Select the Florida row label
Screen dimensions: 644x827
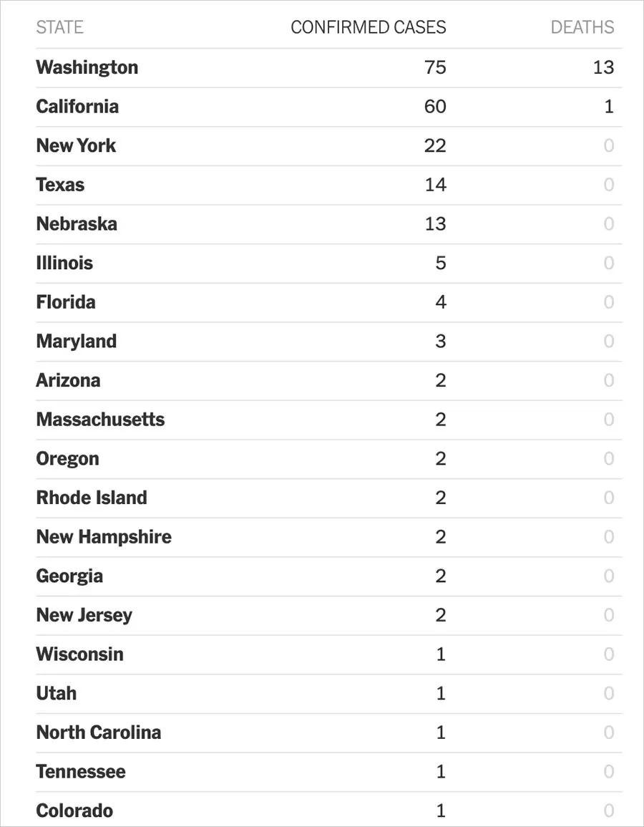[66, 301]
